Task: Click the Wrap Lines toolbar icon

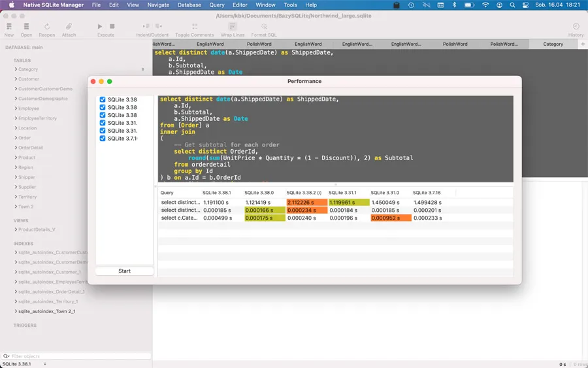Action: click(232, 27)
